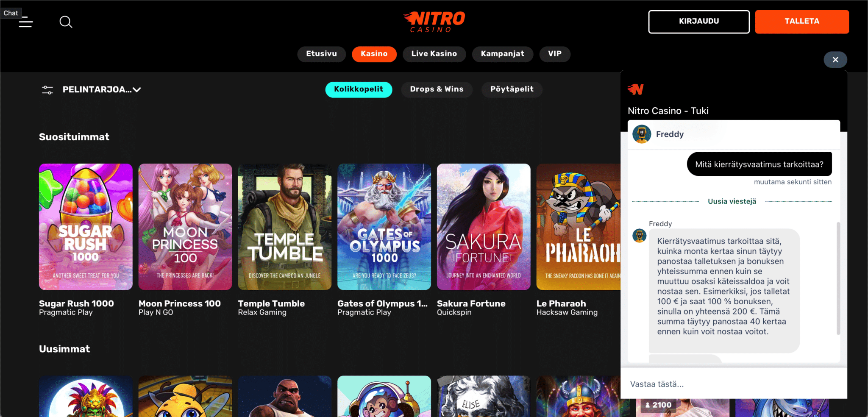Viewport: 868px width, 417px height.
Task: Click the chat conversation scrollbar
Action: tap(838, 278)
